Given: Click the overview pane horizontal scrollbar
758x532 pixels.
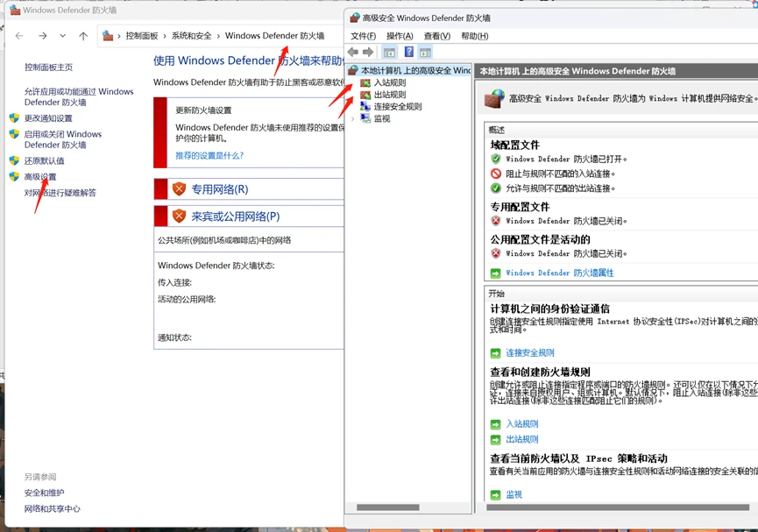Looking at the screenshot, I should [618, 507].
